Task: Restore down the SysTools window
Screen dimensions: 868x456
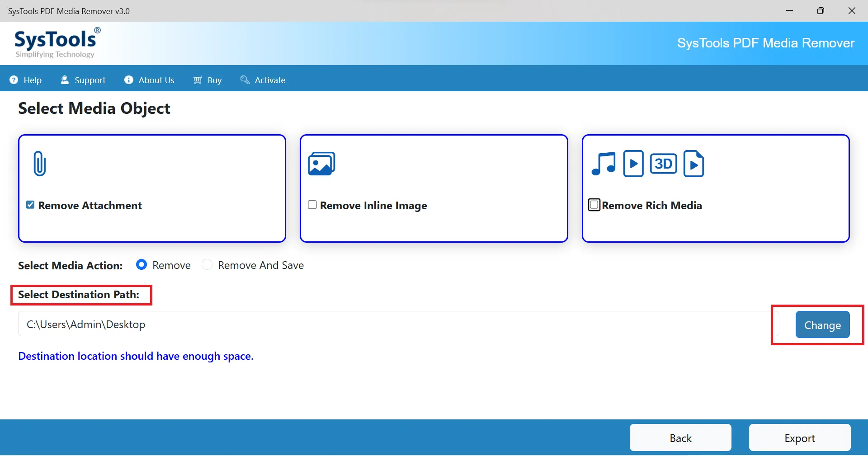Action: tap(821, 11)
